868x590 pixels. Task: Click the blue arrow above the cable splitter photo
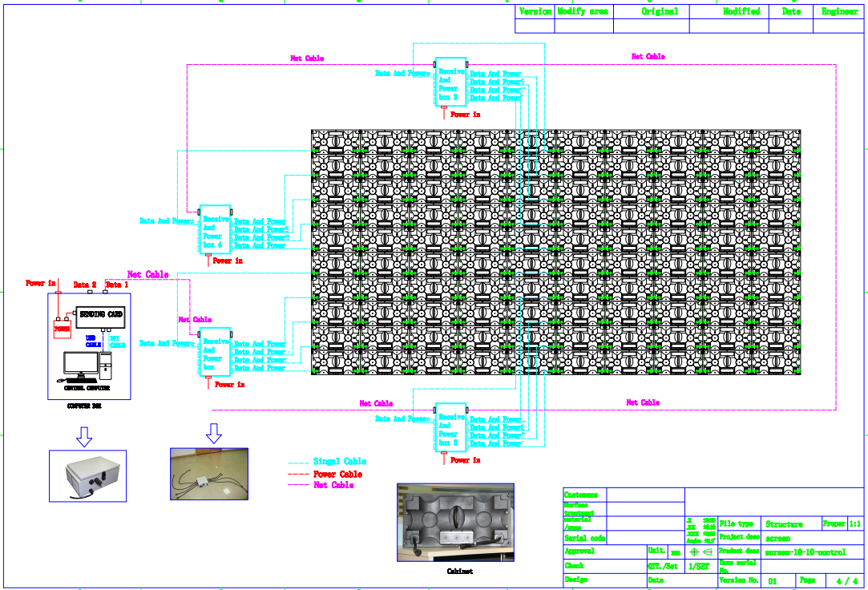(x=213, y=433)
